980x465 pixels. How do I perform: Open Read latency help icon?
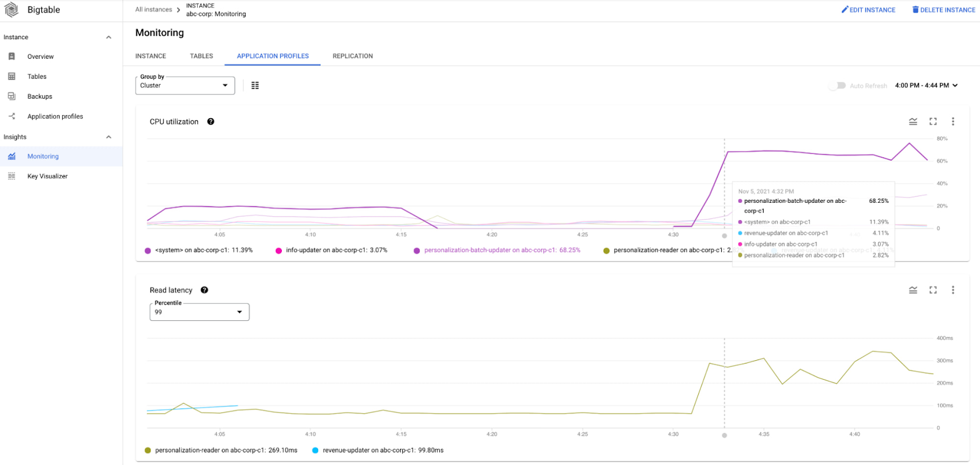coord(205,290)
